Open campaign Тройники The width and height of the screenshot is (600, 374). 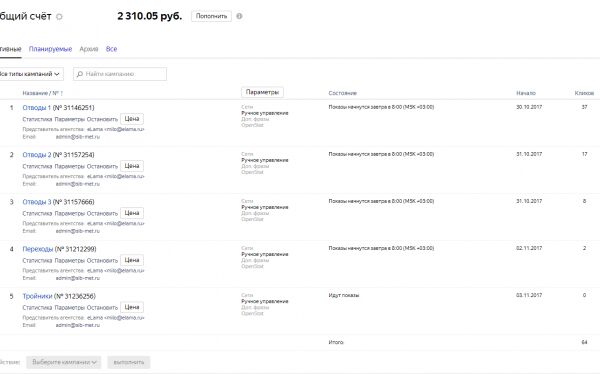37,296
